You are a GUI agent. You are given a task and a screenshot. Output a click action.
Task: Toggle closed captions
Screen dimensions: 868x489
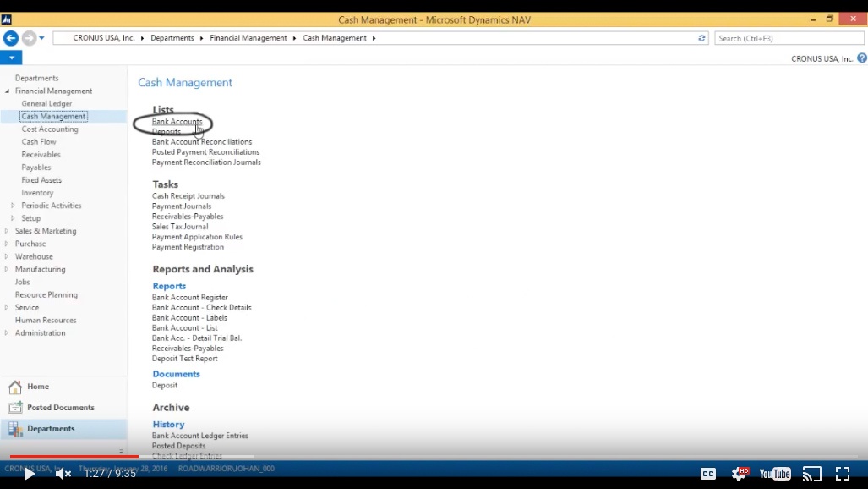708,474
